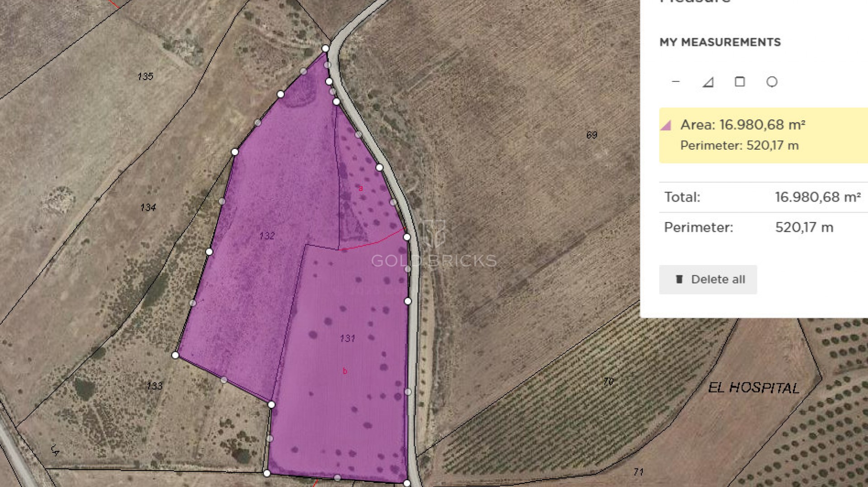This screenshot has height=487, width=868.
Task: Click parcel label 131 inside the polygon
Action: pyautogui.click(x=347, y=338)
